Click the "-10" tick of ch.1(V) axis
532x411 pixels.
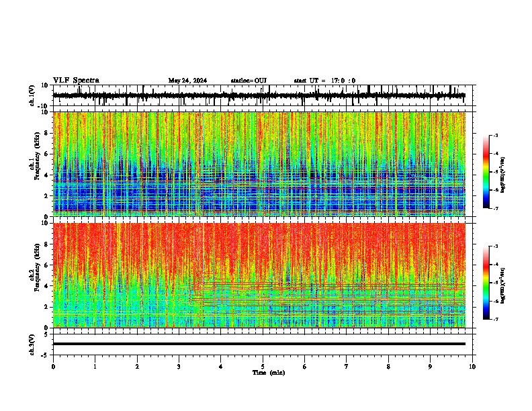tap(44, 106)
